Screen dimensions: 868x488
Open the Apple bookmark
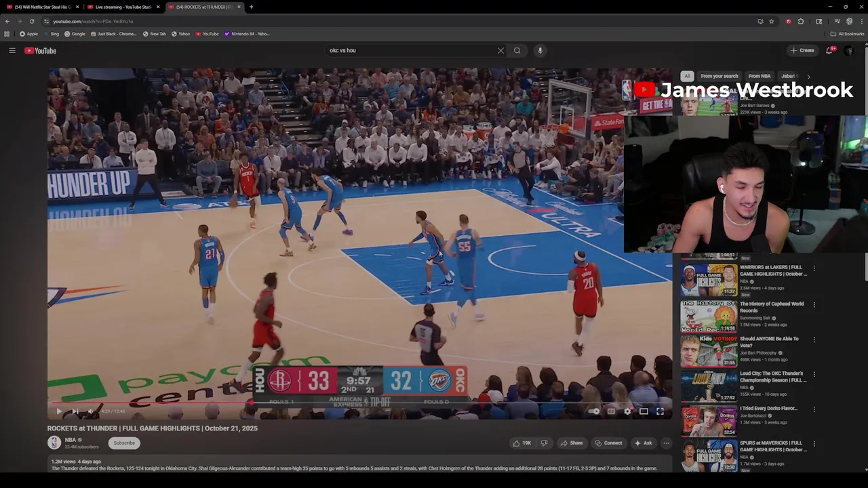pyautogui.click(x=28, y=34)
